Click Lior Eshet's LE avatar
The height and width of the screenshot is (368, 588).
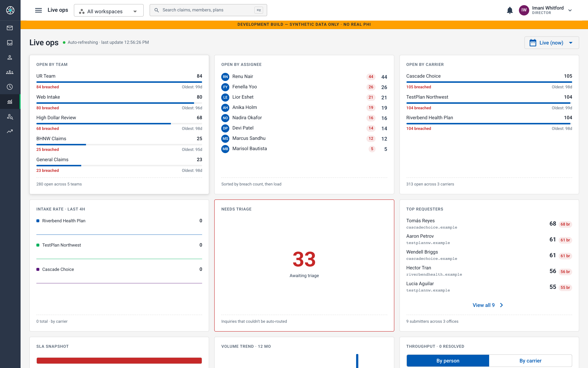[225, 97]
